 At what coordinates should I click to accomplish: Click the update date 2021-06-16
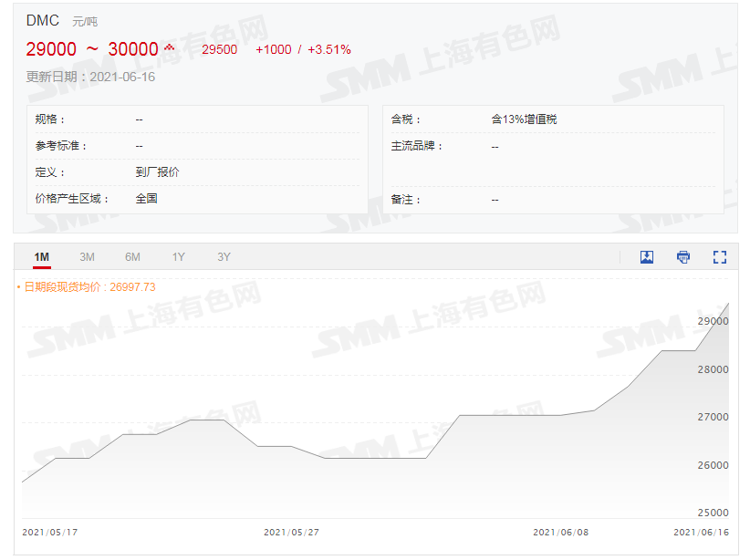(122, 77)
